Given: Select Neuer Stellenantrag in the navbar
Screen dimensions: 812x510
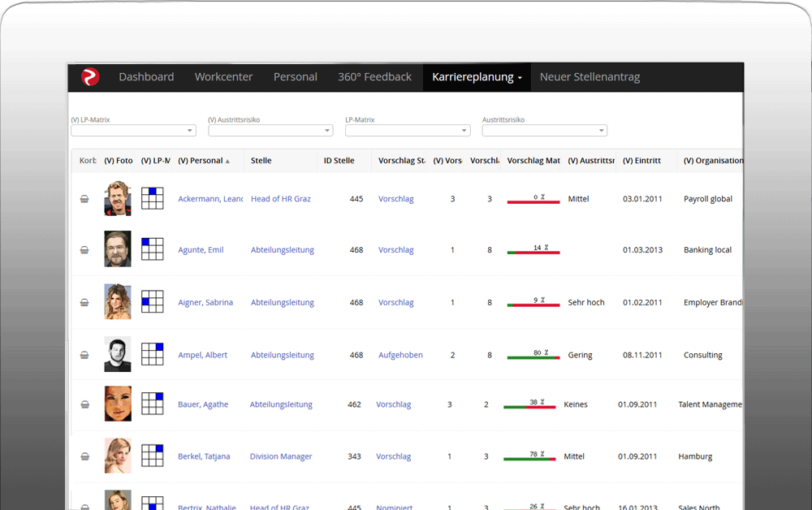Looking at the screenshot, I should (590, 77).
